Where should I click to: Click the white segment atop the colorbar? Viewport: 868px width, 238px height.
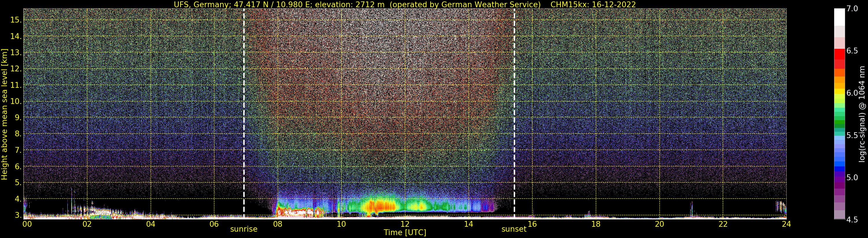pos(839,17)
